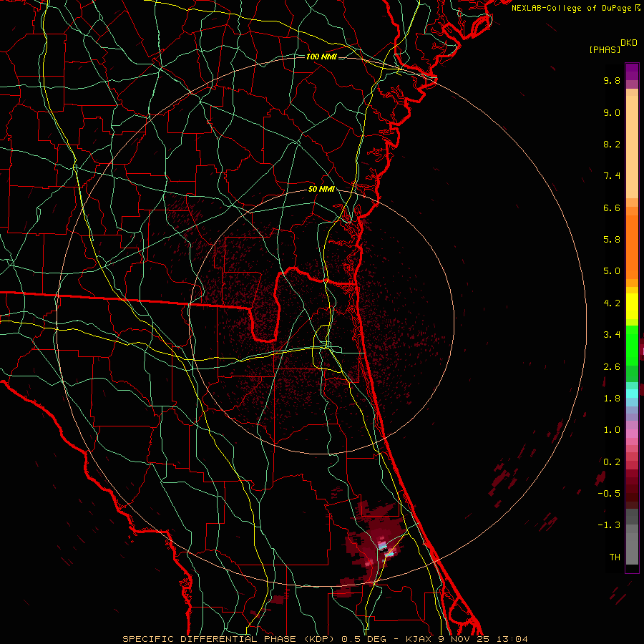This screenshot has height=644, width=644.
Task: Pick the cyan color bar segment
Action: (x=632, y=394)
